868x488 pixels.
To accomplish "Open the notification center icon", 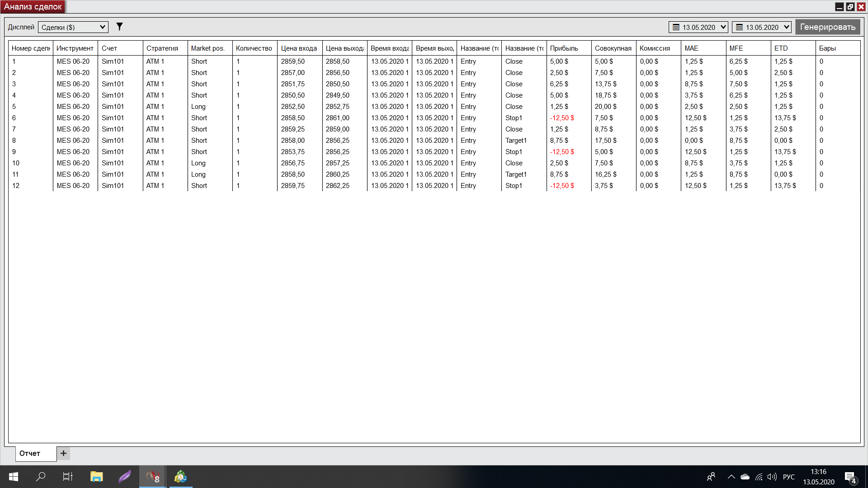I will pos(850,477).
